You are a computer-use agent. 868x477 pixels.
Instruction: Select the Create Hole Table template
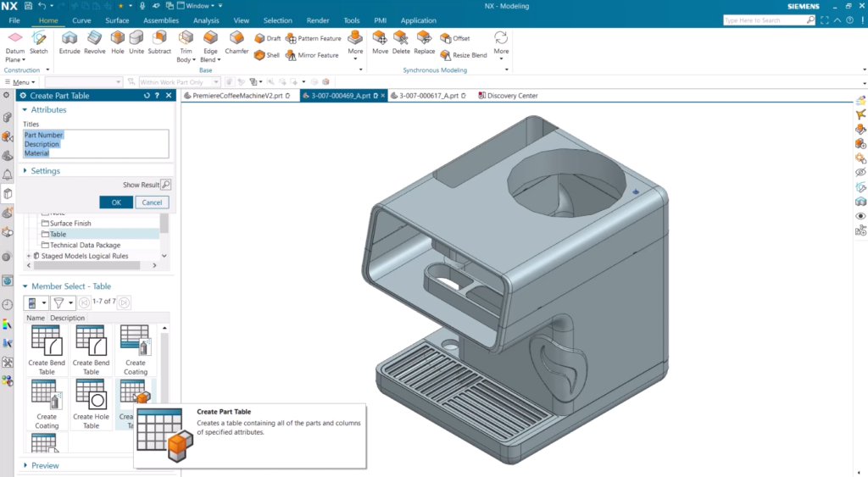(x=91, y=404)
